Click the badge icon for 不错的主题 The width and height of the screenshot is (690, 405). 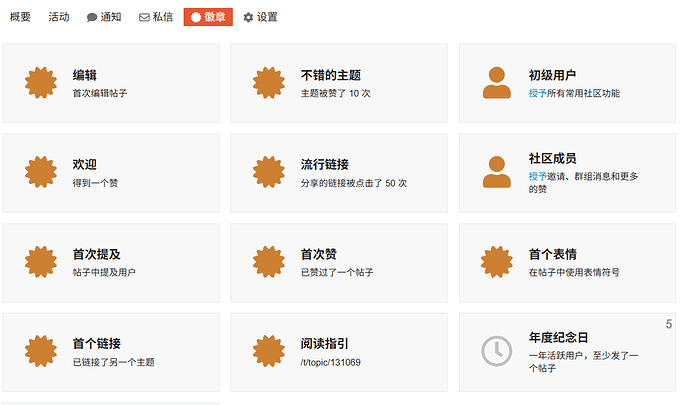[x=269, y=83]
